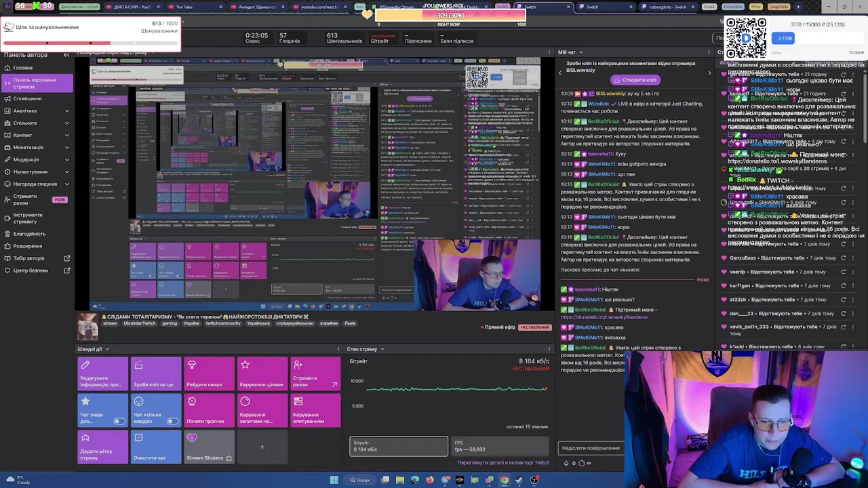Open Chrome from the taskbar

[x=505, y=480]
